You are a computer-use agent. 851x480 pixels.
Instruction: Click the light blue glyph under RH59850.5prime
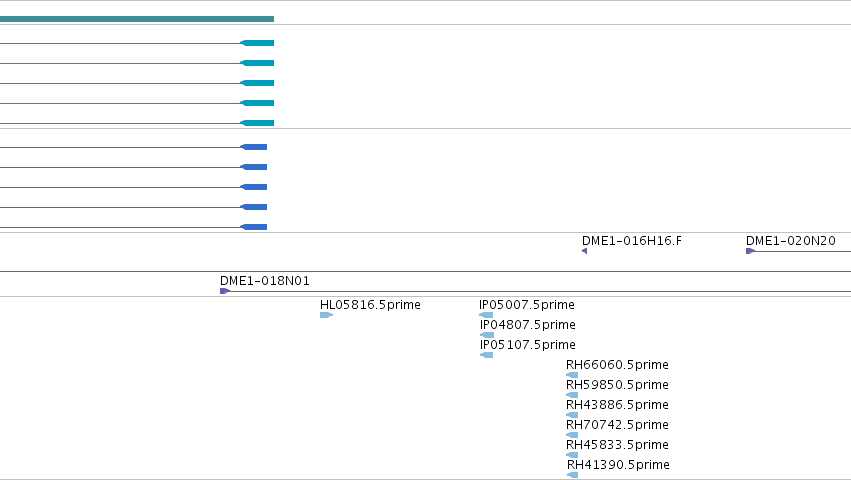point(572,395)
